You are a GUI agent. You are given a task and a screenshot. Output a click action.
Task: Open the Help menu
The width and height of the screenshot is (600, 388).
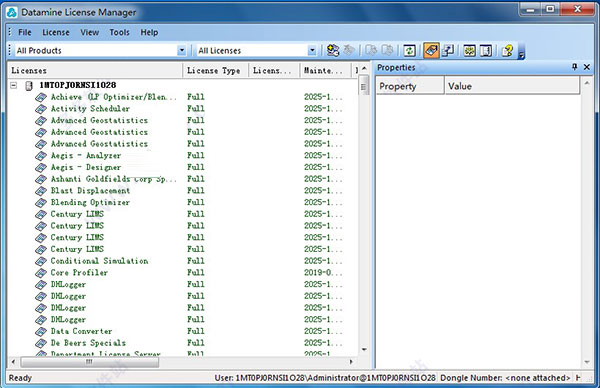click(149, 33)
